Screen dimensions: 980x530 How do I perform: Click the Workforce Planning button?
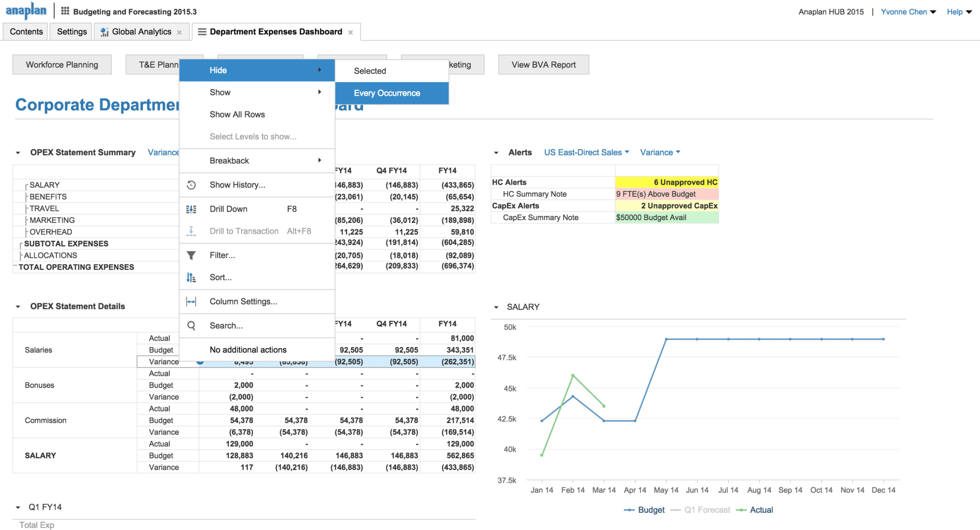click(62, 64)
